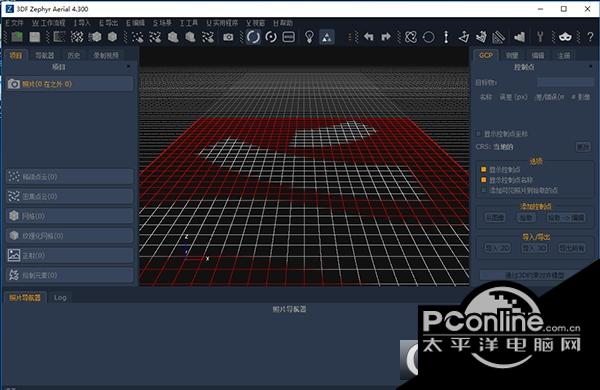Click the white mask icon
The image size is (600, 390).
click(565, 37)
